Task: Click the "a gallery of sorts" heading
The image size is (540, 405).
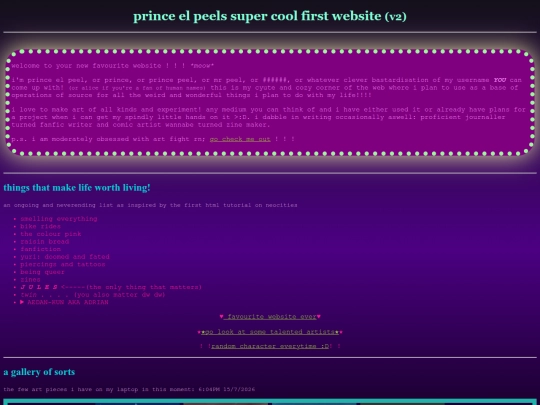Action: click(39, 372)
